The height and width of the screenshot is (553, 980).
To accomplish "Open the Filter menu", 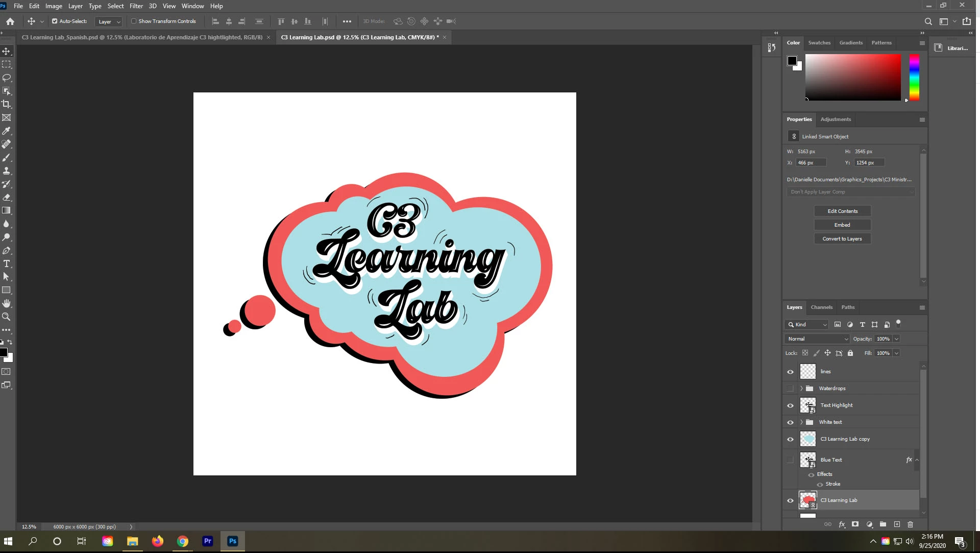I will (x=136, y=6).
